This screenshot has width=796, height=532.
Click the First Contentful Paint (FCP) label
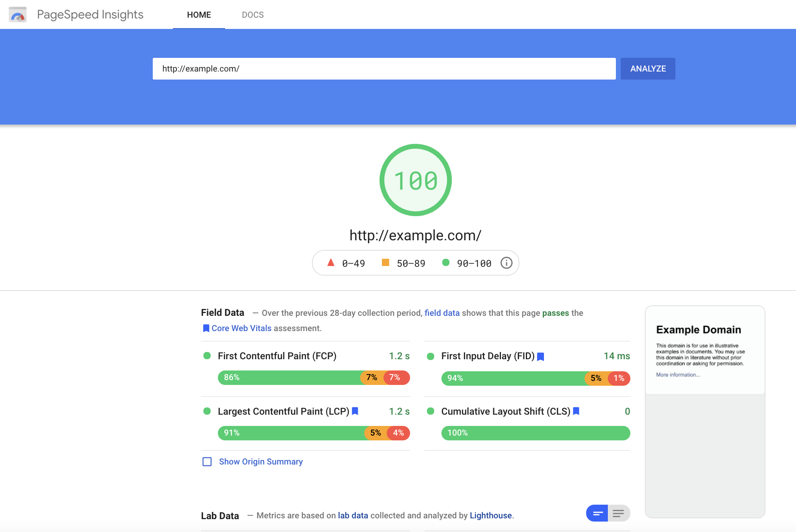(x=277, y=356)
